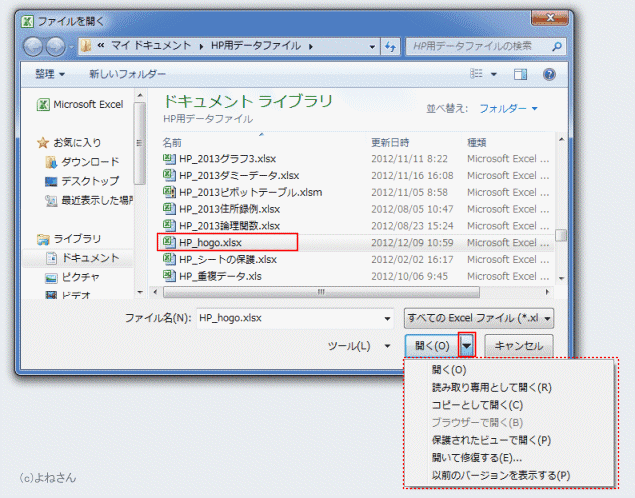Click navigation pane vertical scrollbar thumb
The height and width of the screenshot is (498, 635).
[x=140, y=143]
